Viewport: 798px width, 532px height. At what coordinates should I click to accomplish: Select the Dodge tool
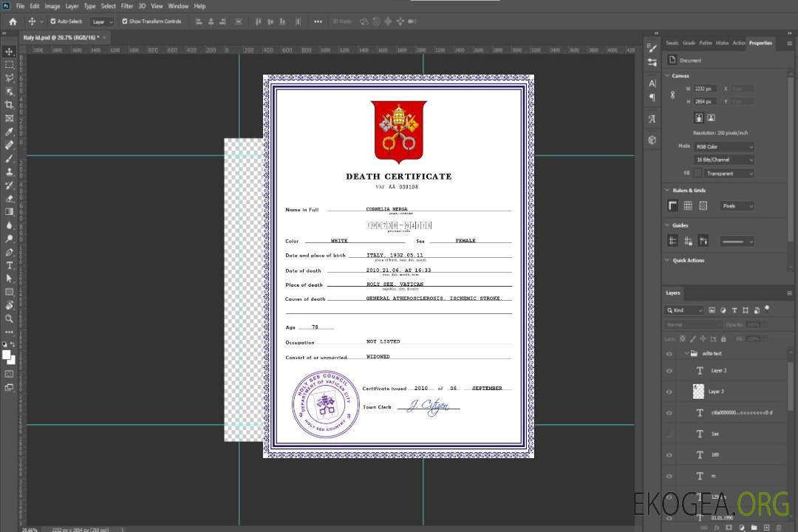(x=9, y=239)
